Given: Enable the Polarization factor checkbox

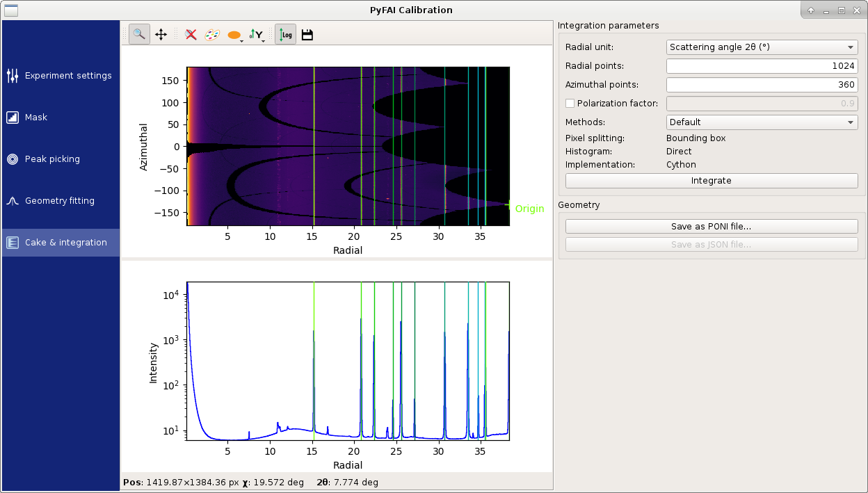Looking at the screenshot, I should (x=570, y=104).
